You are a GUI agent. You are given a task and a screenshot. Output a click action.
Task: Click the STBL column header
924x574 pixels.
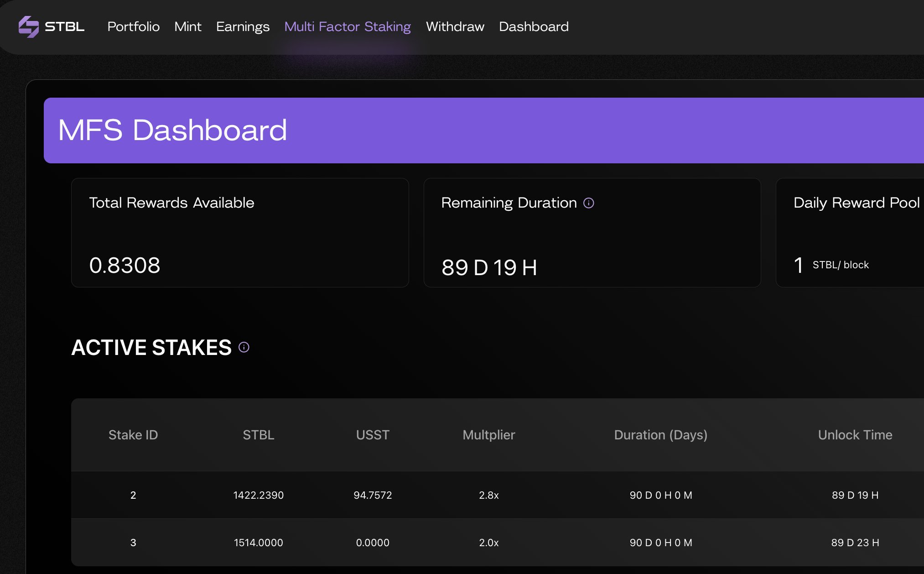258,435
